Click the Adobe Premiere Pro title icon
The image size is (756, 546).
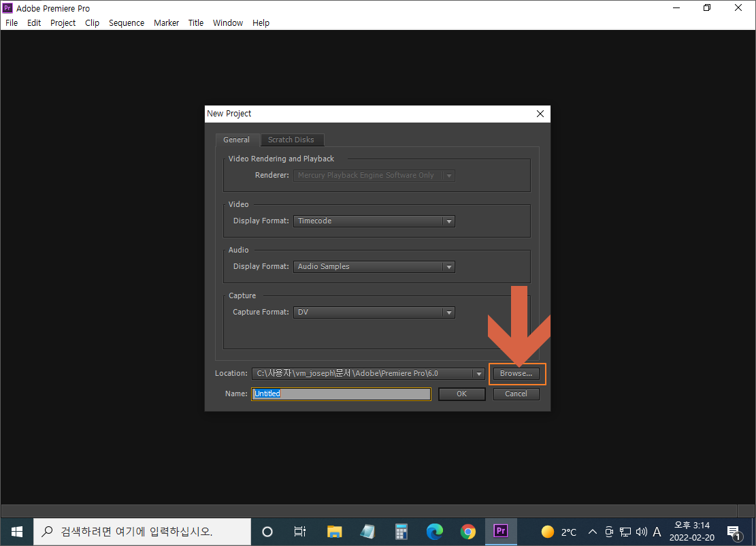(x=7, y=8)
